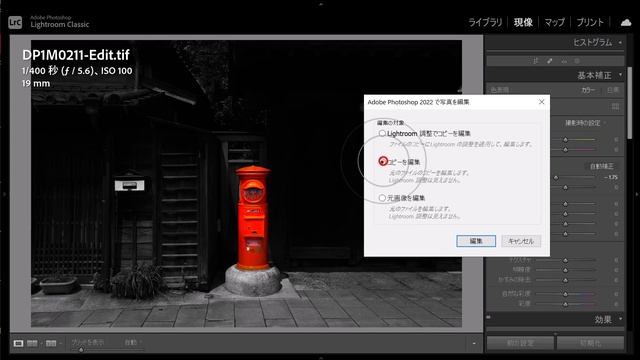Click the キャンセル button in dialog
The width and height of the screenshot is (640, 360).
[521, 241]
